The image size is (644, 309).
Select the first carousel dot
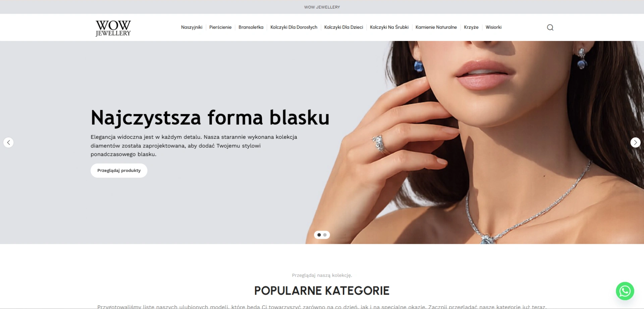(319, 235)
